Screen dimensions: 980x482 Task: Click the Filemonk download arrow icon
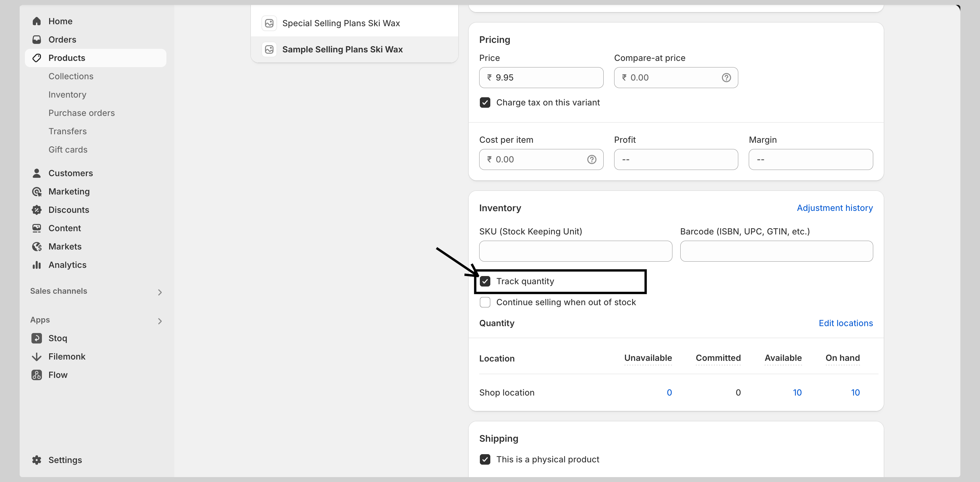(x=37, y=357)
